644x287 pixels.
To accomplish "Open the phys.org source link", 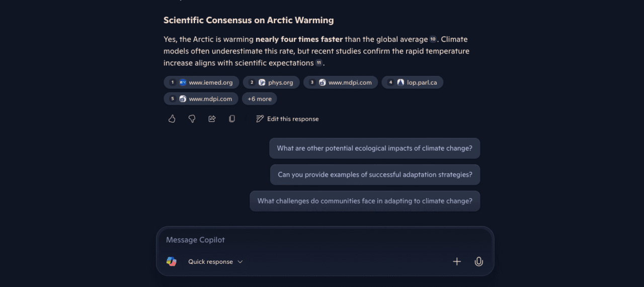I will pos(271,83).
